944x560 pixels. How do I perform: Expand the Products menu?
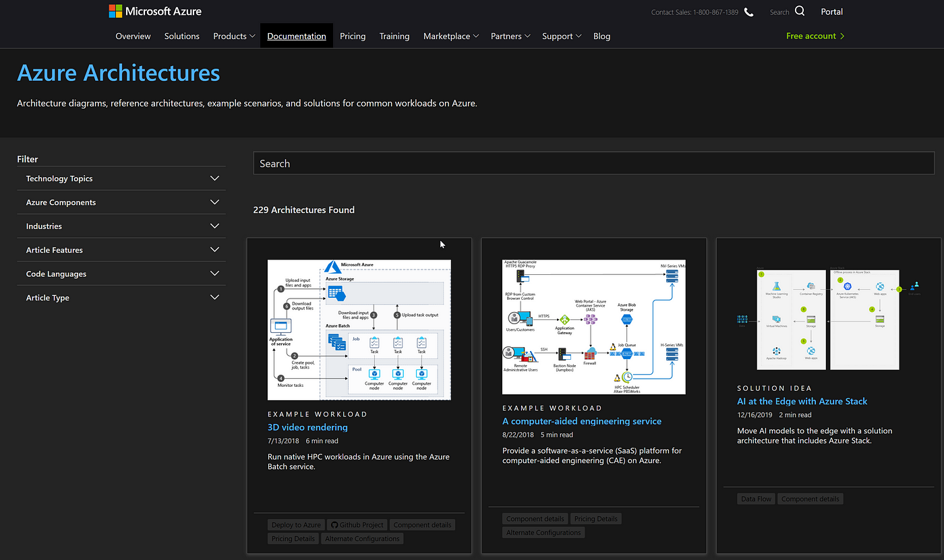pos(234,36)
